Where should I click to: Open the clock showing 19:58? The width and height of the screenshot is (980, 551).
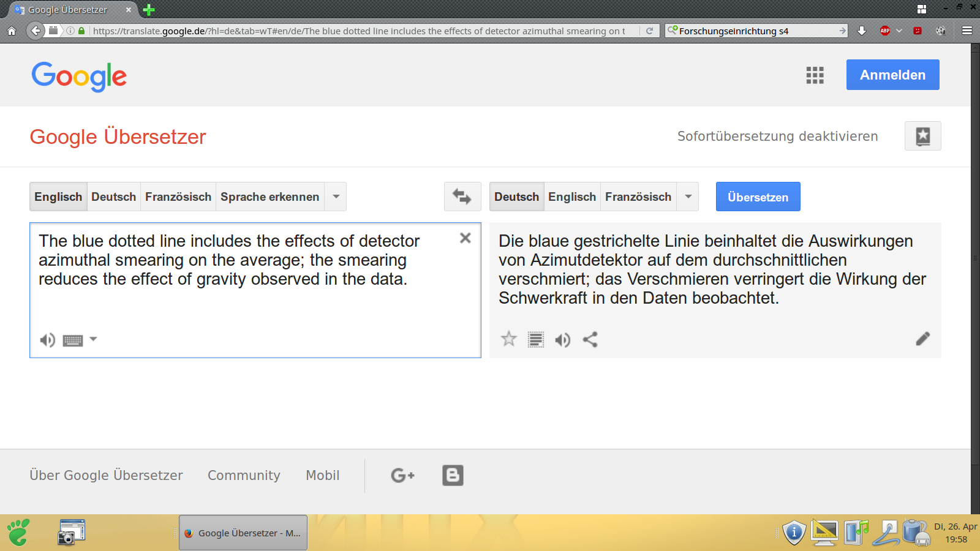coord(956,533)
